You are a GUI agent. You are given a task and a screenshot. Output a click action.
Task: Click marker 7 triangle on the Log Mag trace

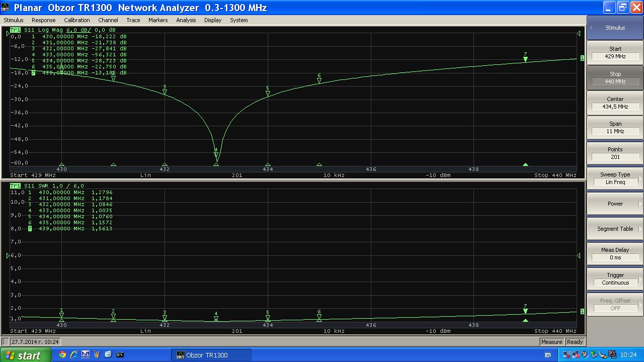click(525, 59)
